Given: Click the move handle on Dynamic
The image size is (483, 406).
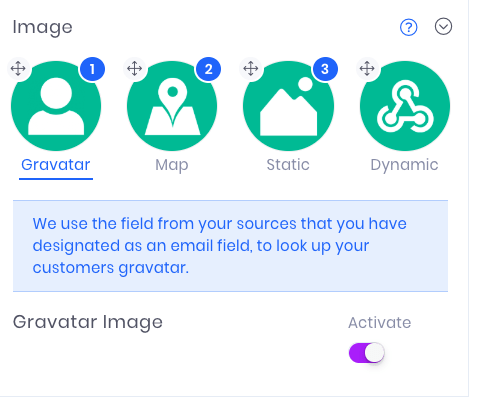Looking at the screenshot, I should [x=367, y=69].
